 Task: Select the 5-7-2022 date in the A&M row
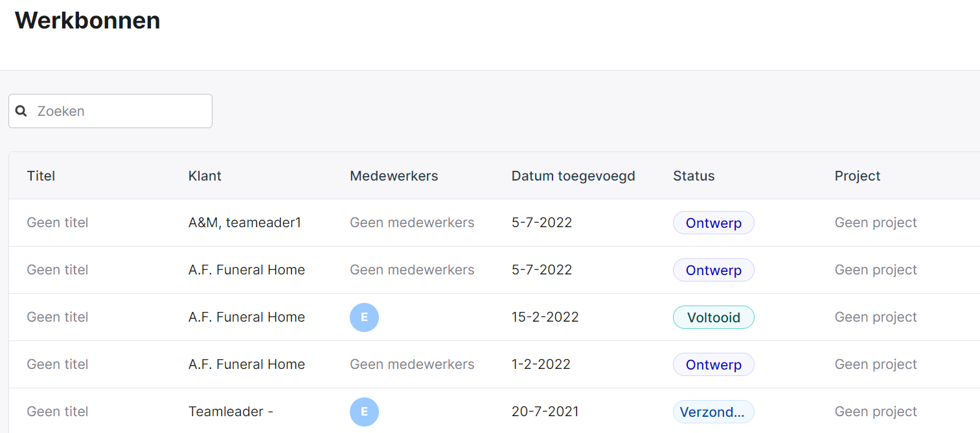(542, 223)
